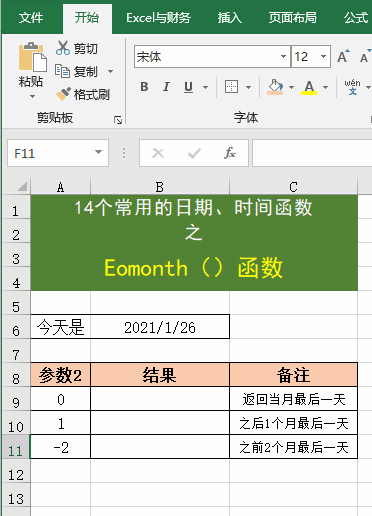Open clipboard group dialog launcher
Screen dimensions: 372x516
click(x=118, y=120)
